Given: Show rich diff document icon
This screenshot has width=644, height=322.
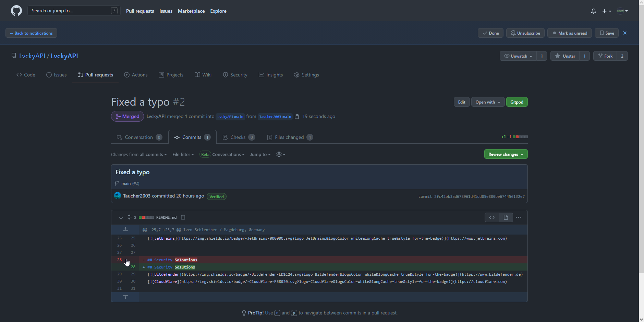Looking at the screenshot, I should tap(506, 217).
